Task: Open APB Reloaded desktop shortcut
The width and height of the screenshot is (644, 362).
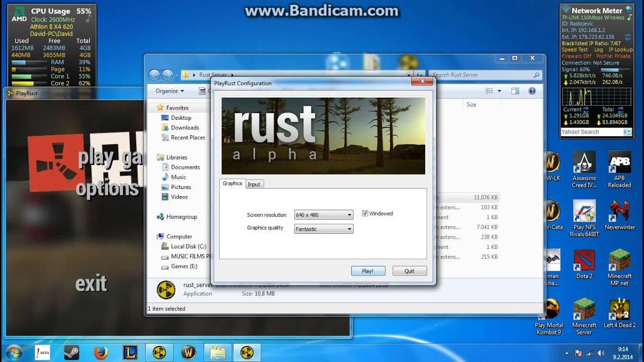Action: 619,169
